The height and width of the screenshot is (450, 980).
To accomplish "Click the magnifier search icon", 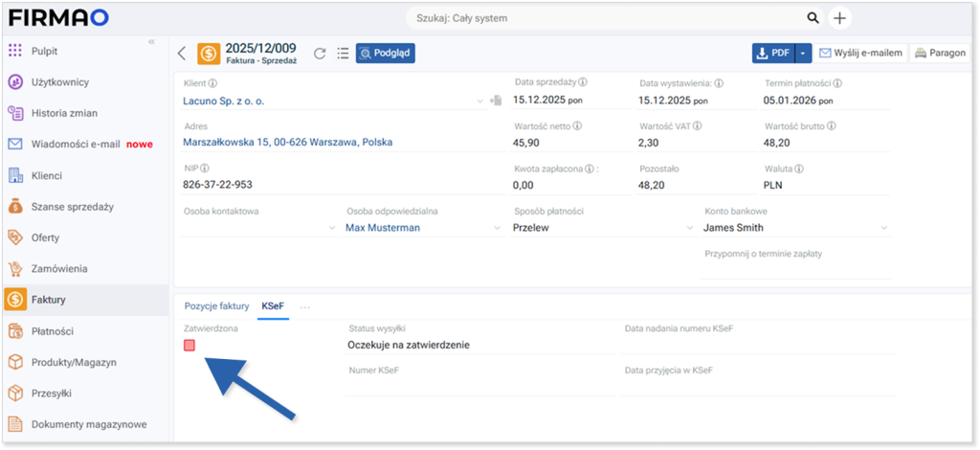I will [813, 18].
